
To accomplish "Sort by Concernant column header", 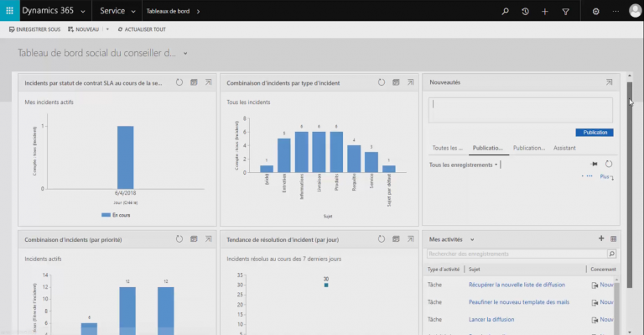I will tap(603, 270).
